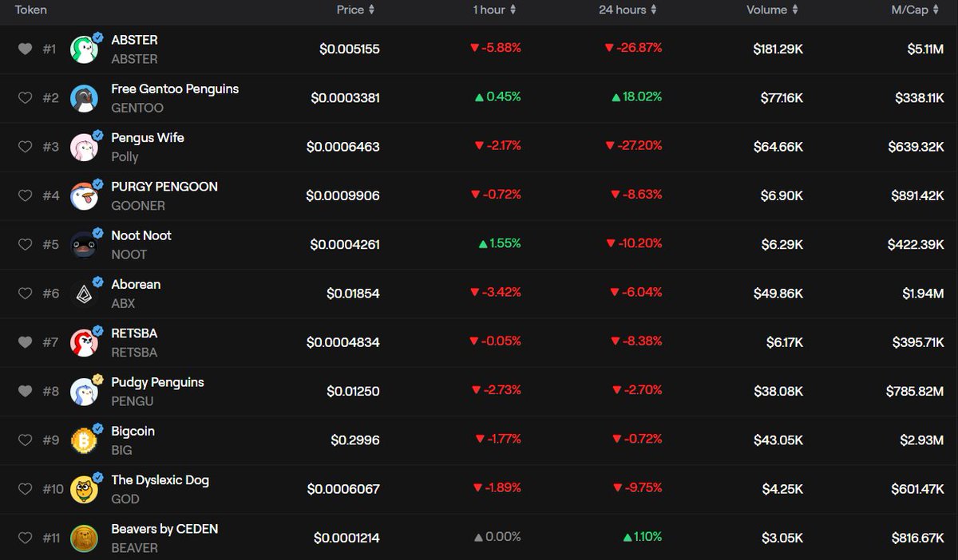958x560 pixels.
Task: Favorite Free Gentoo Penguins with heart
Action: (25, 98)
